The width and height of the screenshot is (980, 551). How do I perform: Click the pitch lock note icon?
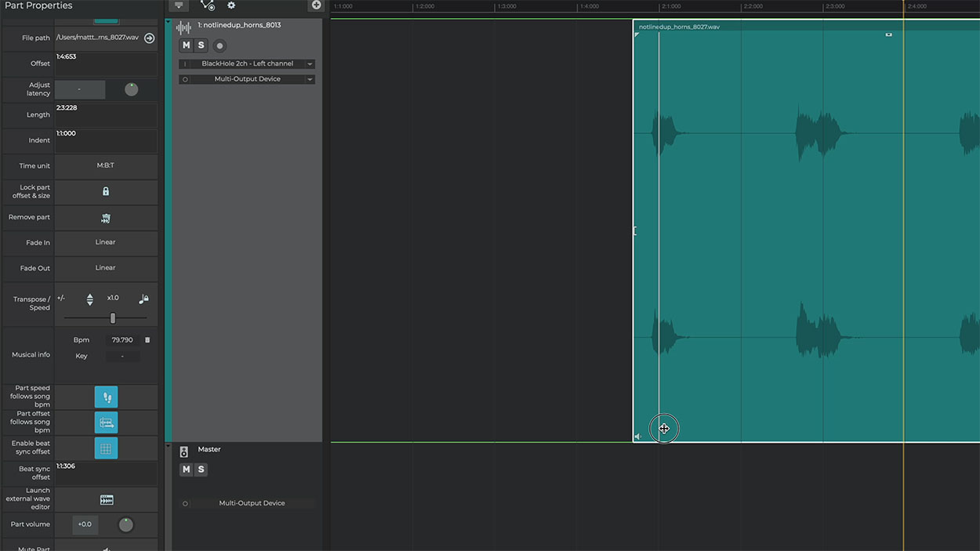pyautogui.click(x=143, y=299)
